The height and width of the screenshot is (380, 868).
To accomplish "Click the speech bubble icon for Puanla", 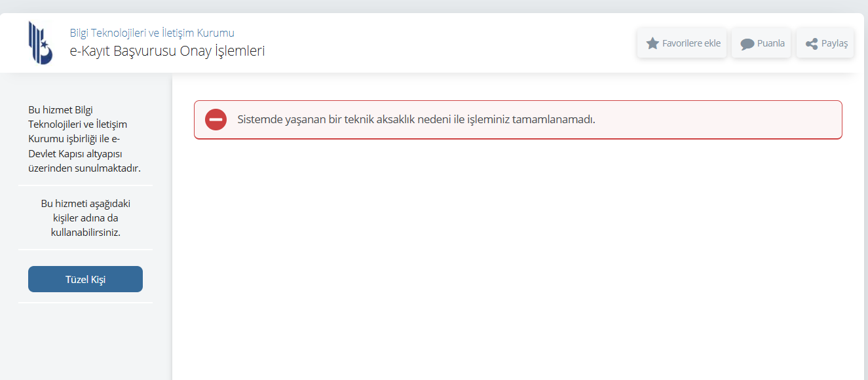I will (x=747, y=44).
